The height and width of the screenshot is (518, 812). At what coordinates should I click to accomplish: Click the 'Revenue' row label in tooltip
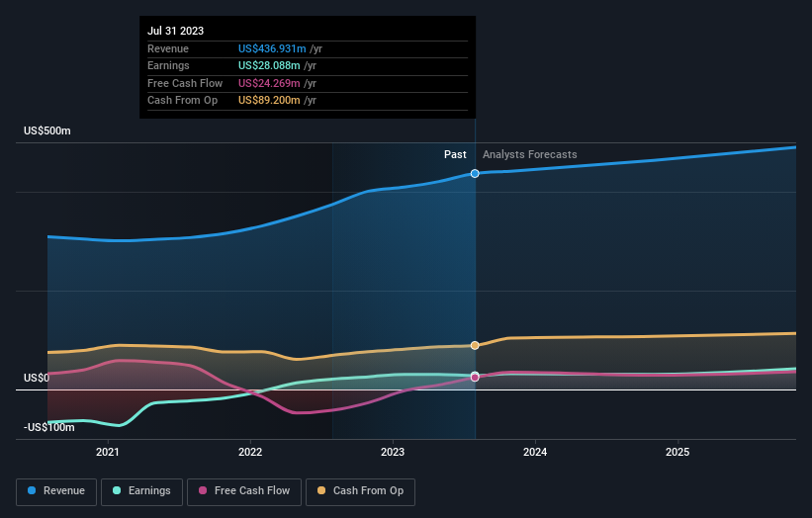168,48
